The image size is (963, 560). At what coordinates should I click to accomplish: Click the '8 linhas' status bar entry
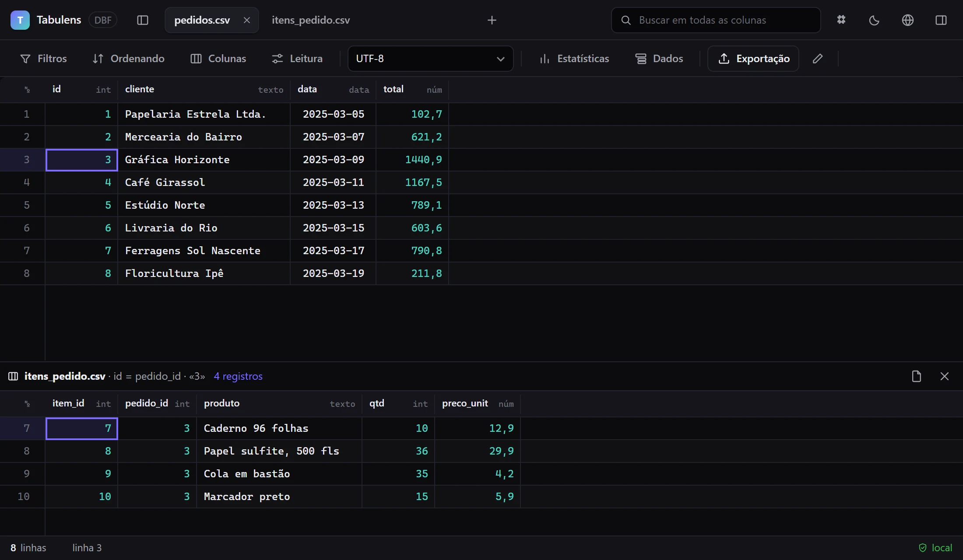coord(28,548)
